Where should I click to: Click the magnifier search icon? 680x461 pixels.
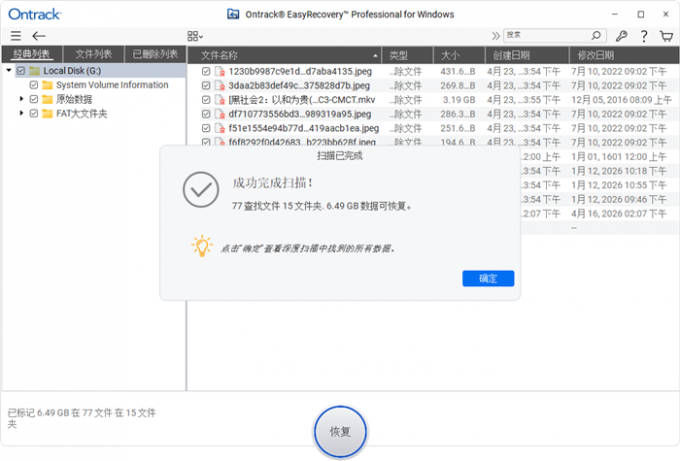click(596, 35)
